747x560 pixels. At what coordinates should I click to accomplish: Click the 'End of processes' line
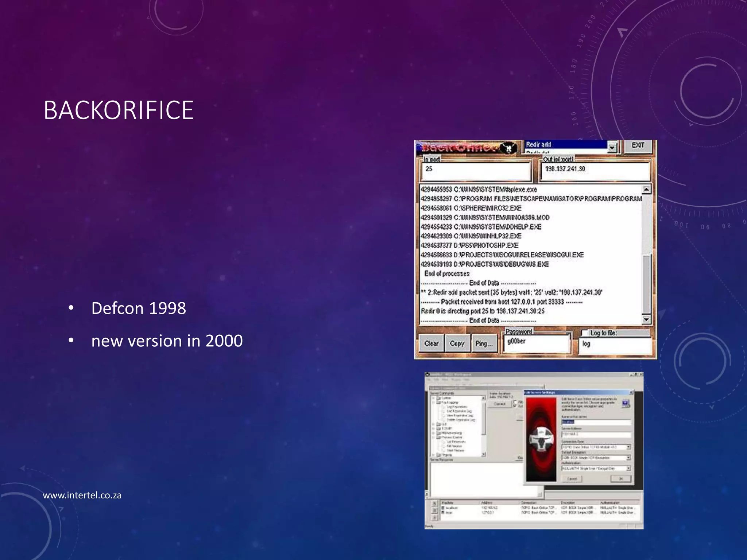tap(447, 273)
